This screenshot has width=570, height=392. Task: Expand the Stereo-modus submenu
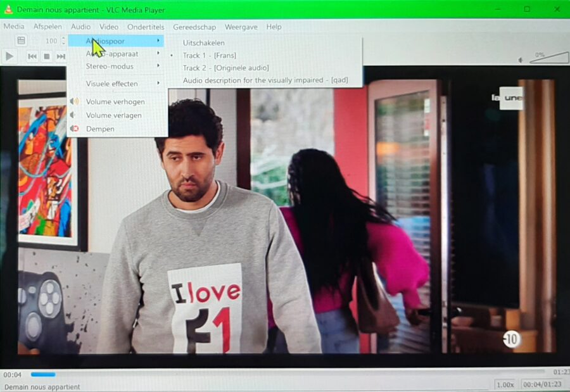pos(110,66)
